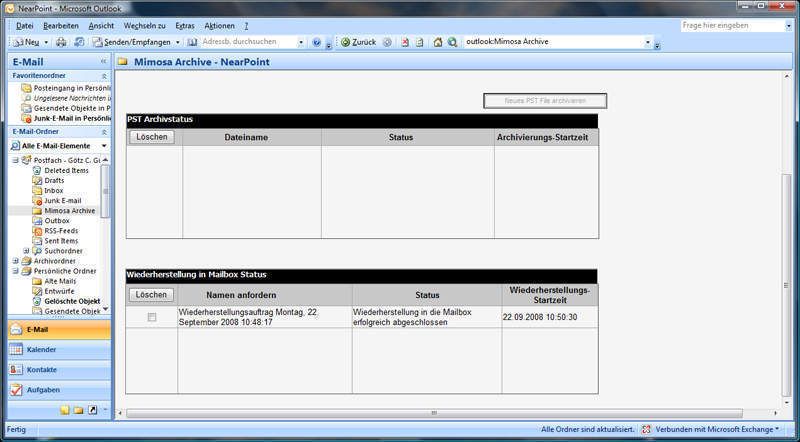Click Verbunden mit Microsoft Exchange status
Image resolution: width=800 pixels, height=442 pixels.
tap(711, 429)
